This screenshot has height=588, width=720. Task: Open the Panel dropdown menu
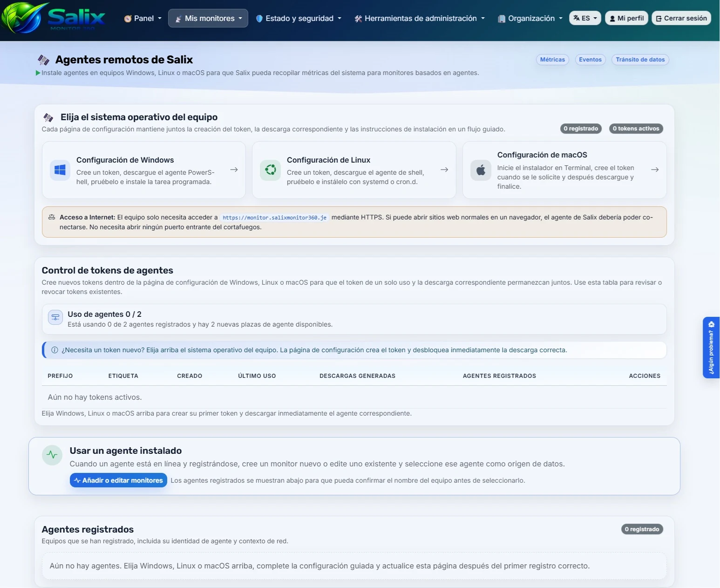point(143,18)
